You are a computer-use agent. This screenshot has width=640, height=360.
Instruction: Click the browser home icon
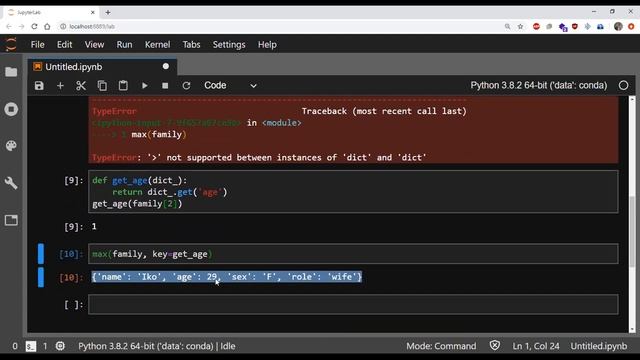(x=47, y=27)
